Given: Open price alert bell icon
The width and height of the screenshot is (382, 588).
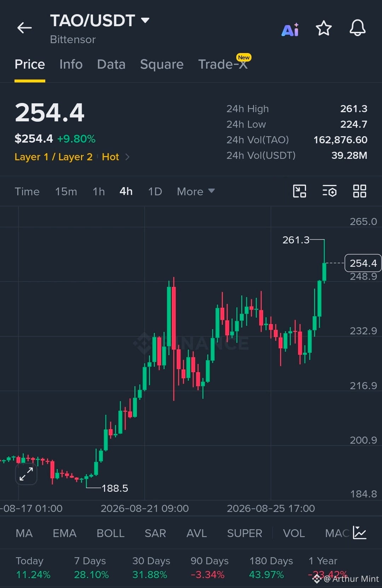Looking at the screenshot, I should point(358,28).
